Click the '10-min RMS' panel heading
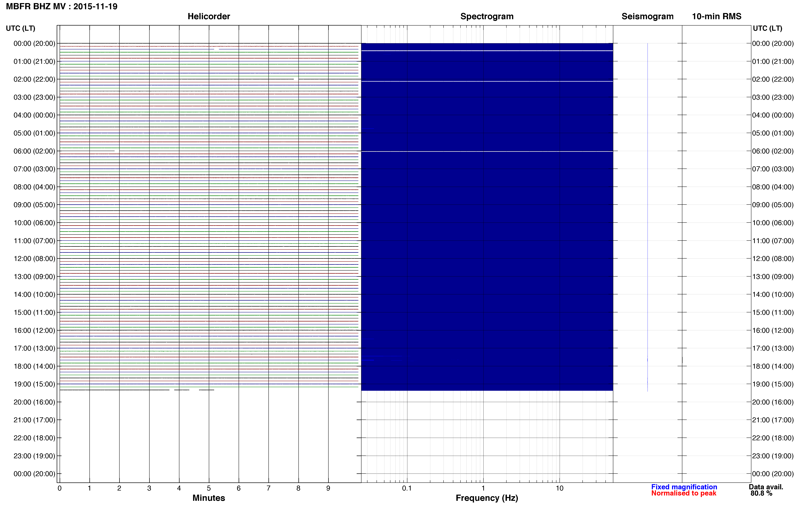Screen dimensions: 812x508 pos(717,16)
